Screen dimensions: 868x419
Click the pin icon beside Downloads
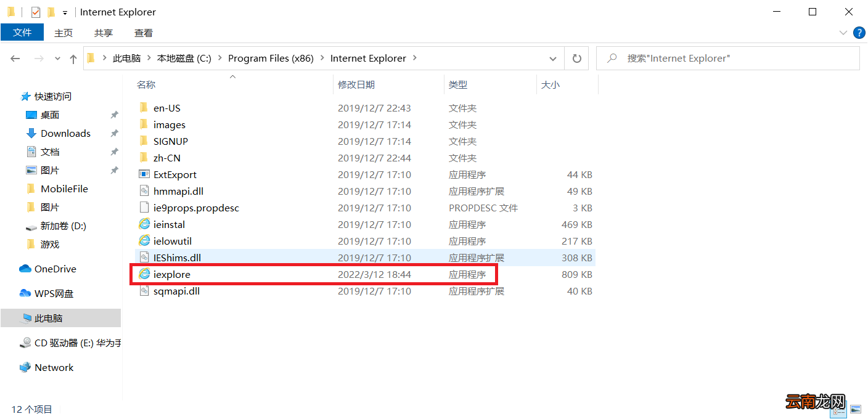(x=114, y=133)
